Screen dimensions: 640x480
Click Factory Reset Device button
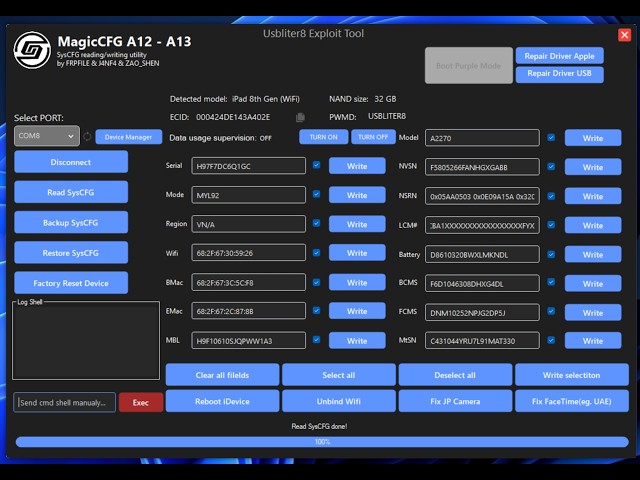click(x=71, y=283)
